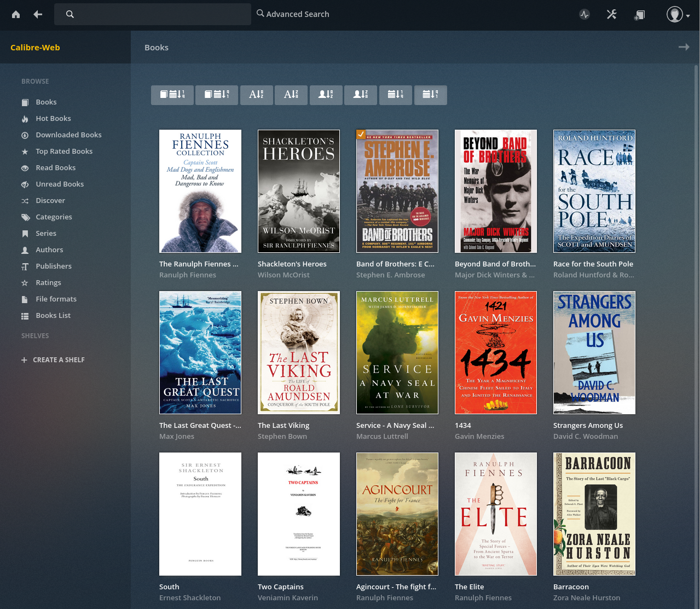
Task: View author Stephen E. Ambrose
Action: click(x=390, y=275)
